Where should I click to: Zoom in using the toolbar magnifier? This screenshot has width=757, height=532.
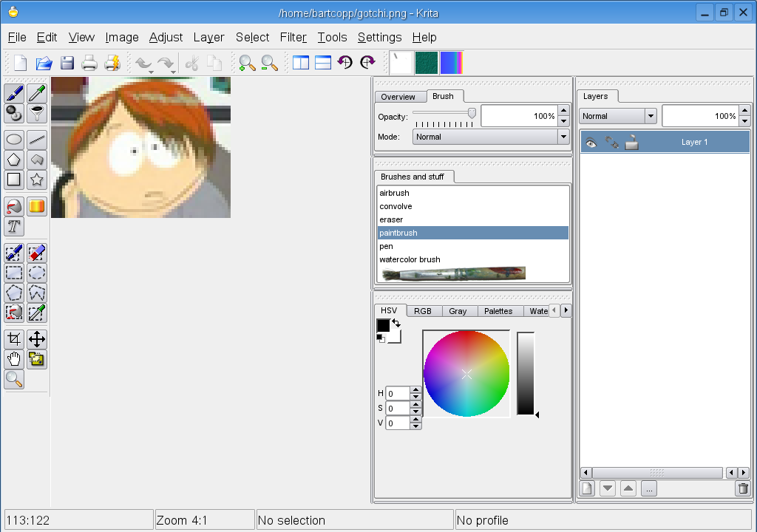tap(247, 63)
